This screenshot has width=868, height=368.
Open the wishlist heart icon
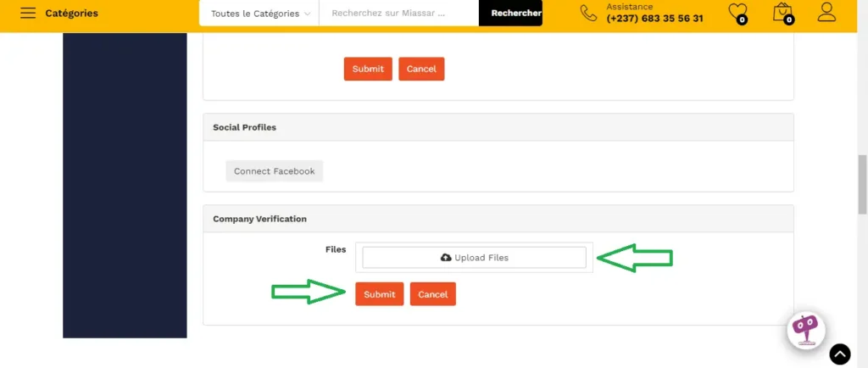coord(737,13)
